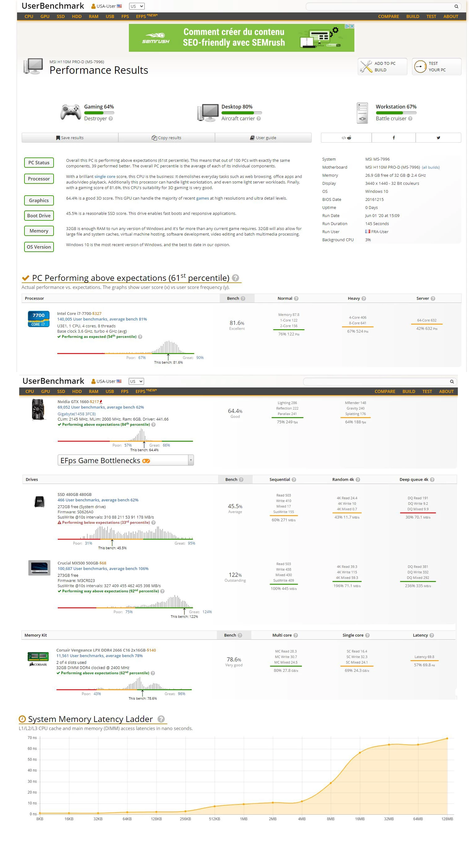Click the help icon beside Sequential
Viewport: 469px width, 868px height.
pyautogui.click(x=294, y=480)
